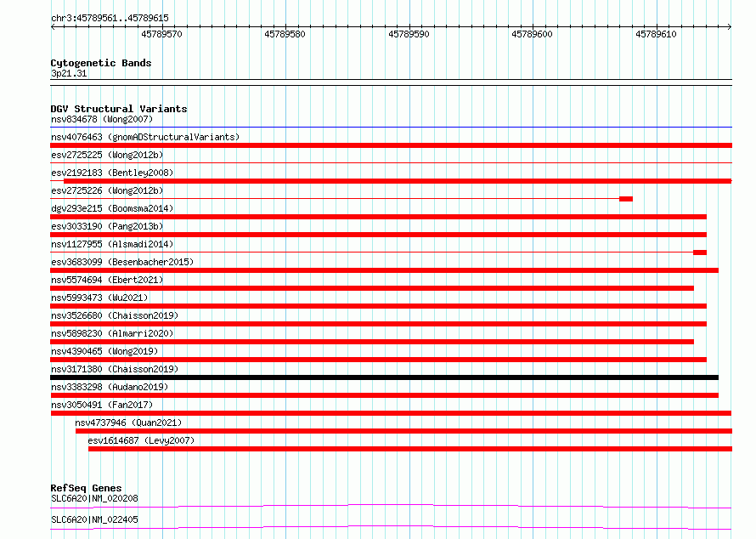The image size is (756, 539).
Task: Open the first Wong2012b variant esv2725225
Action: point(107,156)
